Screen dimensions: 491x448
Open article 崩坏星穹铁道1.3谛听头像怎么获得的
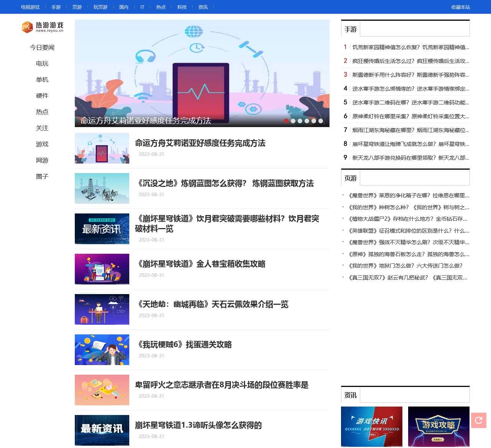(198, 425)
